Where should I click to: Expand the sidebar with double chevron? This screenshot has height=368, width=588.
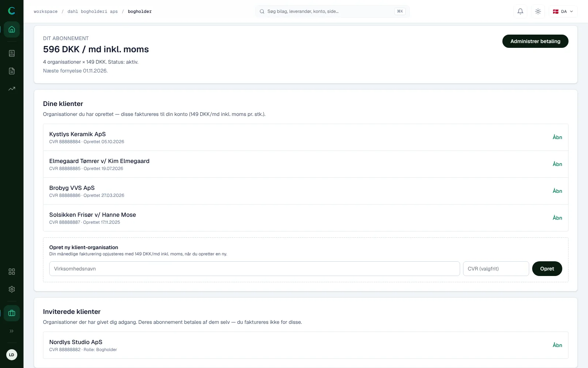[x=12, y=331]
